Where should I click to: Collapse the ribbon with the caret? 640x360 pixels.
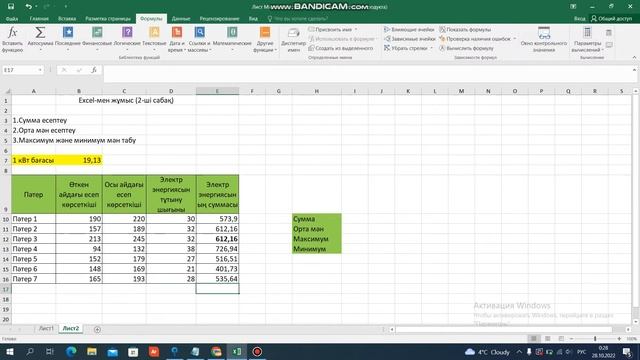pos(634,58)
